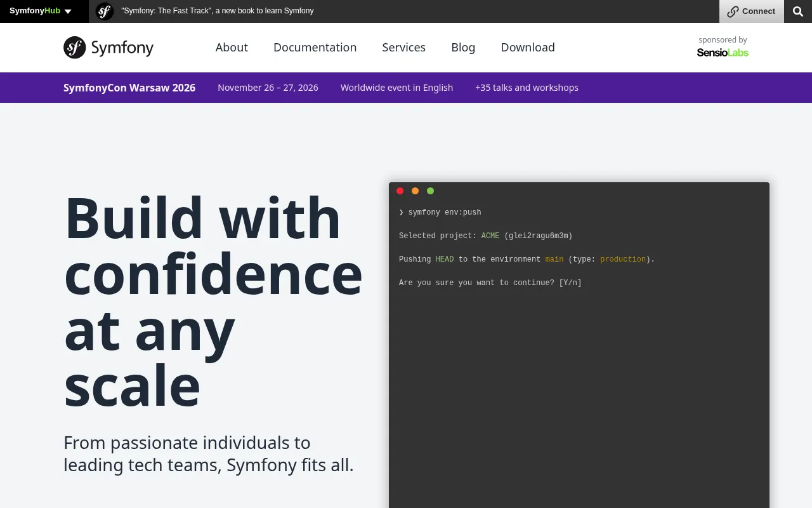The height and width of the screenshot is (508, 812).
Task: Click the Symfony logo in the black top bar
Action: [x=105, y=11]
